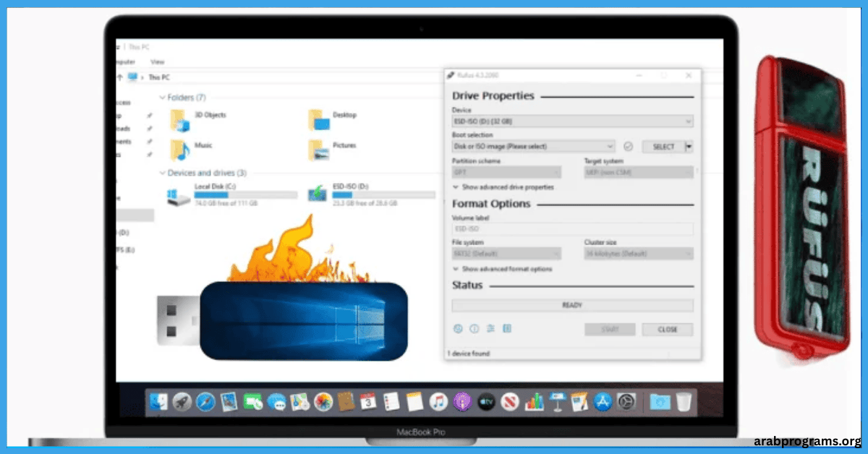Expand Show advanced format options
The image size is (868, 454).
click(x=502, y=269)
